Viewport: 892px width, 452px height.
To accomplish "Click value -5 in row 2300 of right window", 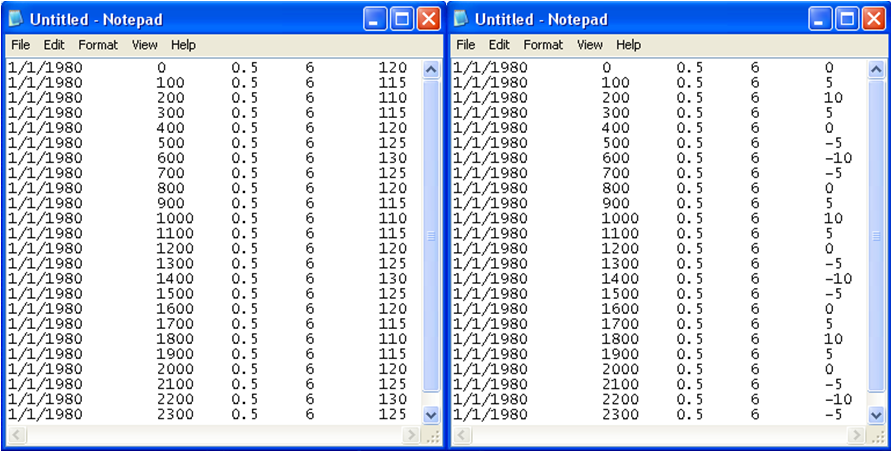I will (x=833, y=414).
